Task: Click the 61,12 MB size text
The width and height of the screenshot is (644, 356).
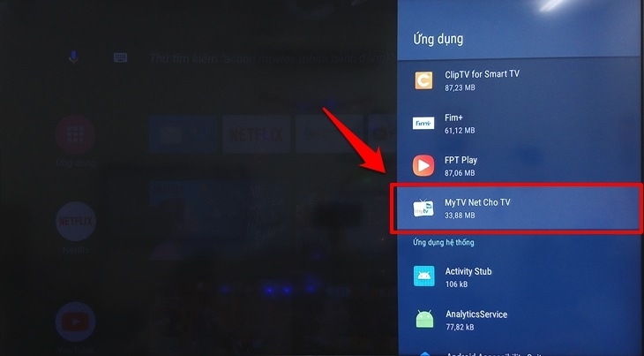Action: tap(460, 131)
